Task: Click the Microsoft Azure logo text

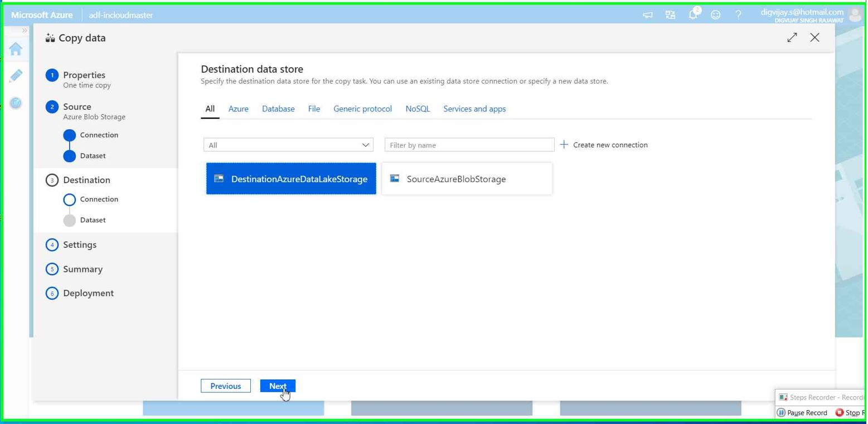Action: 42,15
